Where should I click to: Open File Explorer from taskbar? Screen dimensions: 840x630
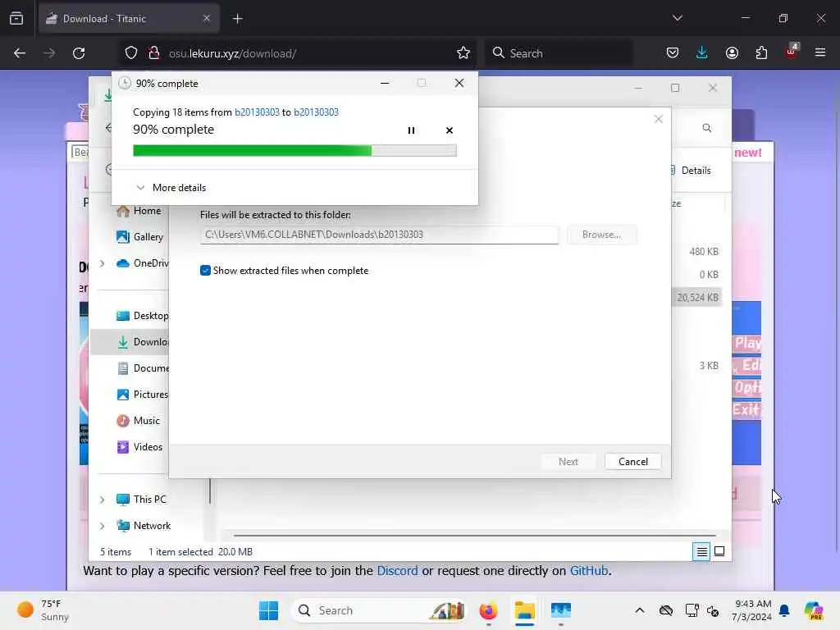pos(524,610)
